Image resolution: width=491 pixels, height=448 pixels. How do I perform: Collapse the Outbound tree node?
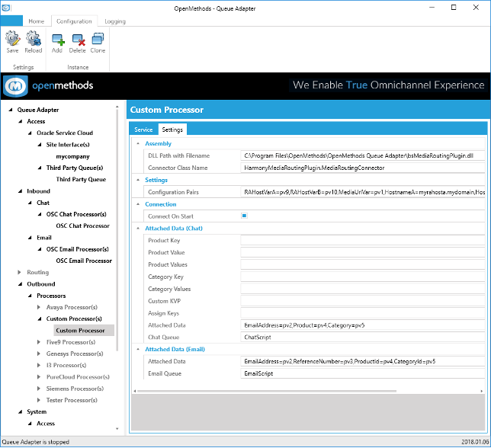pyautogui.click(x=21, y=284)
